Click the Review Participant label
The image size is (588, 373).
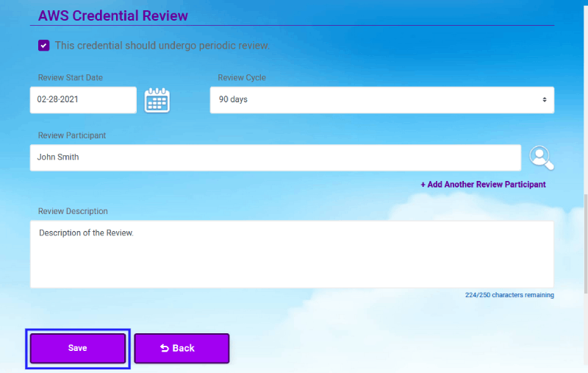tap(72, 135)
